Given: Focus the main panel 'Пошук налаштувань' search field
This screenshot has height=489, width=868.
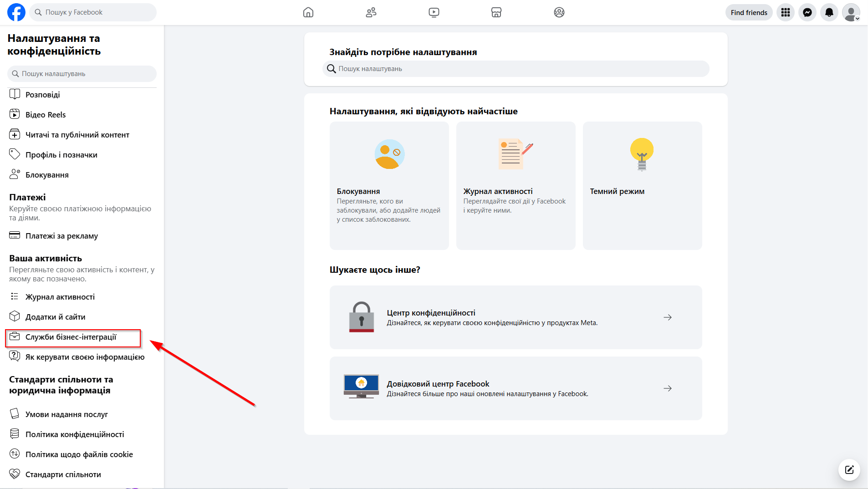Looking at the screenshot, I should point(516,69).
